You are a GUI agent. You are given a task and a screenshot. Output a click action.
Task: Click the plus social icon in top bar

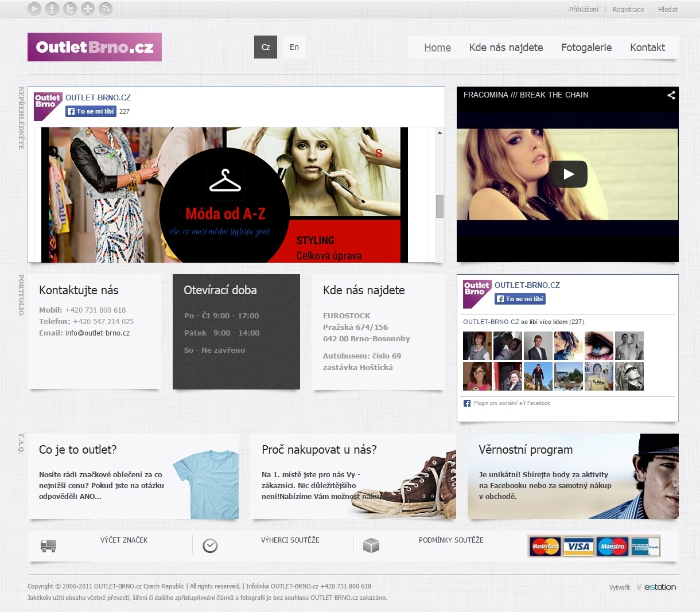(88, 9)
